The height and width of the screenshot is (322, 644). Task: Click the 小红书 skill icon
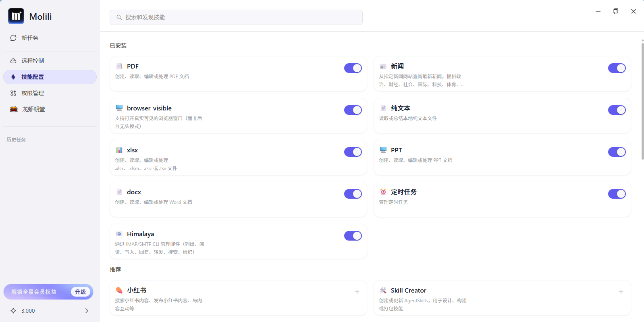pos(119,290)
